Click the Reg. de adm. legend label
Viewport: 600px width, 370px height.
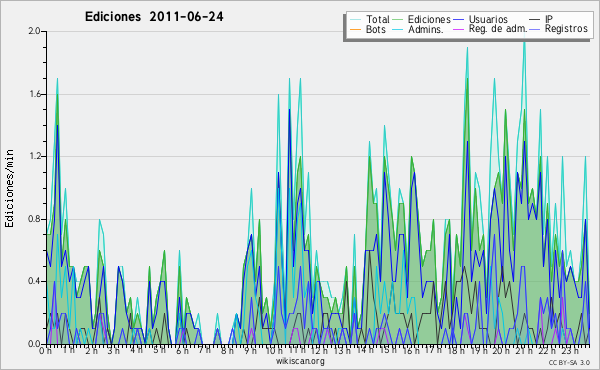point(498,29)
